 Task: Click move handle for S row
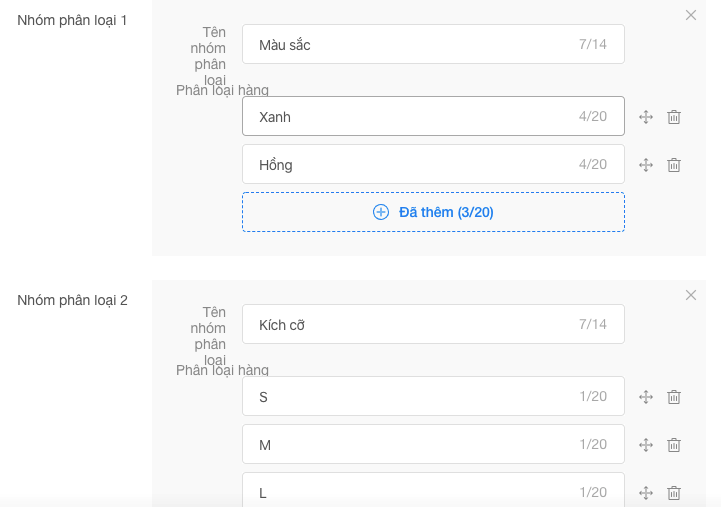(x=646, y=397)
